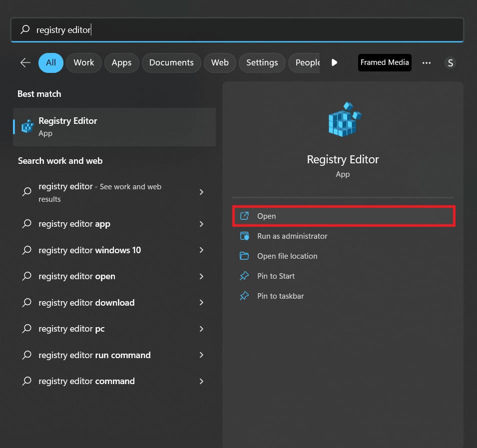Click search icon beside 'registry editor download'
This screenshot has width=477, height=448.
click(27, 303)
